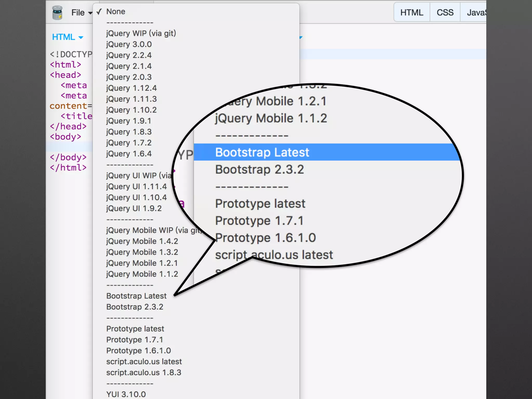Select jQuery WIP (via git) entry
The height and width of the screenshot is (399, 532).
tap(141, 34)
